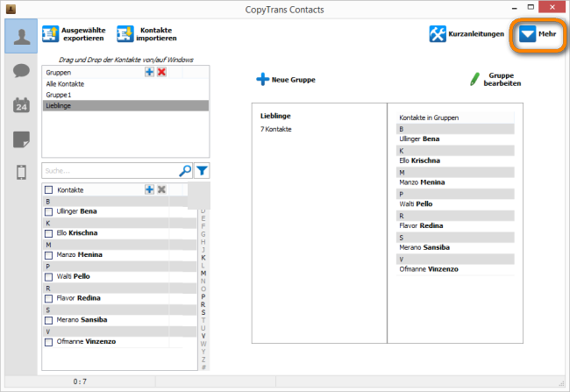Click the Lieblinge group title in details
The image size is (570, 392).
coord(275,116)
